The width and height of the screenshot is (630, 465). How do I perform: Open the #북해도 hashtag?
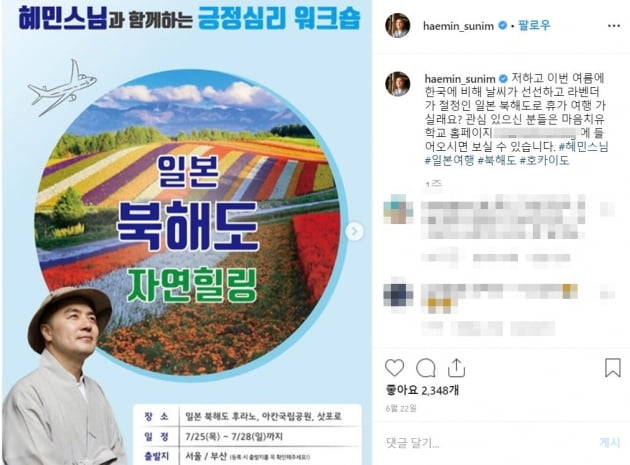pos(497,160)
